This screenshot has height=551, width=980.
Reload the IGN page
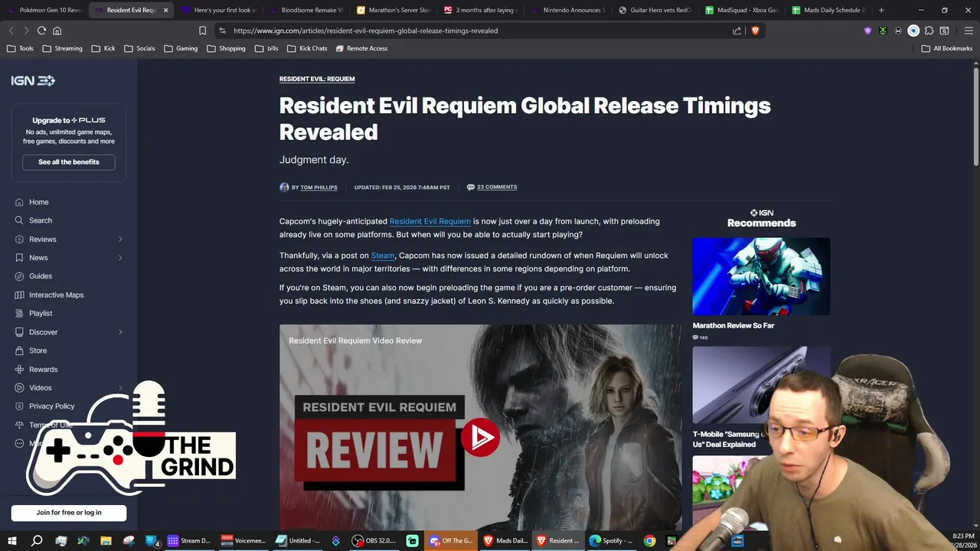coord(41,31)
